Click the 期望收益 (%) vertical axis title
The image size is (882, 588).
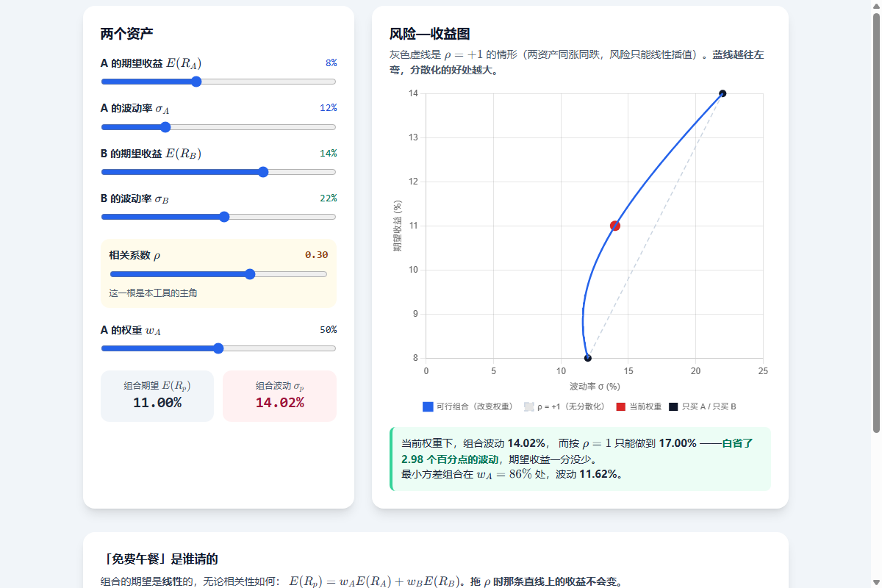[397, 225]
